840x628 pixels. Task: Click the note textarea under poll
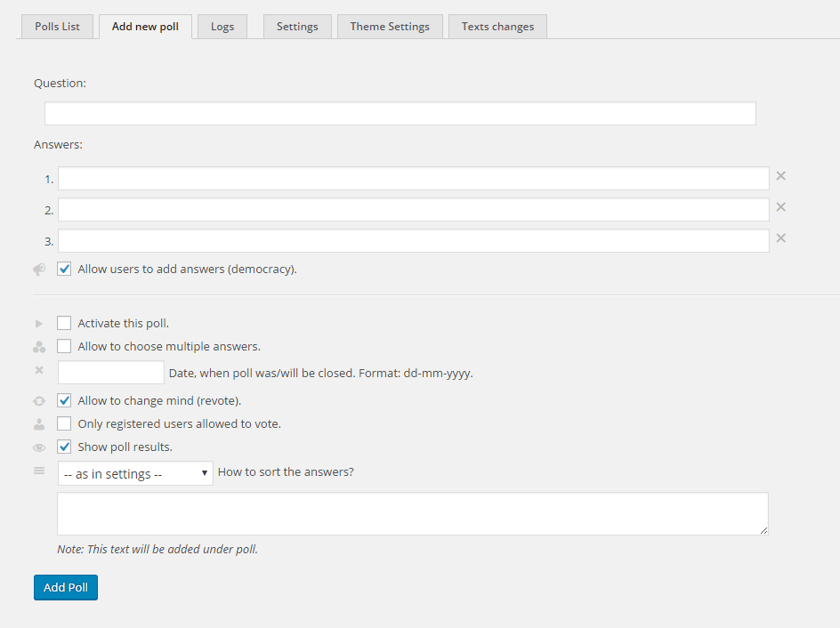[413, 513]
